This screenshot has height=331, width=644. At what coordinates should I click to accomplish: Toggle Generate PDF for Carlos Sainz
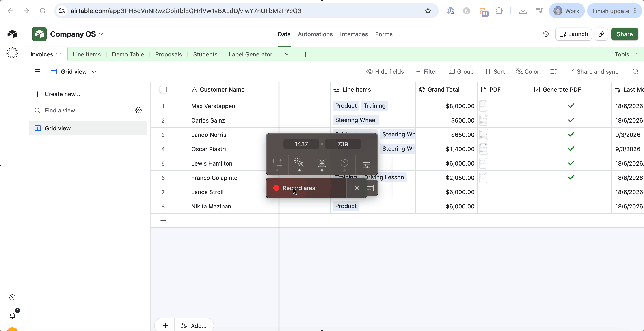point(571,120)
